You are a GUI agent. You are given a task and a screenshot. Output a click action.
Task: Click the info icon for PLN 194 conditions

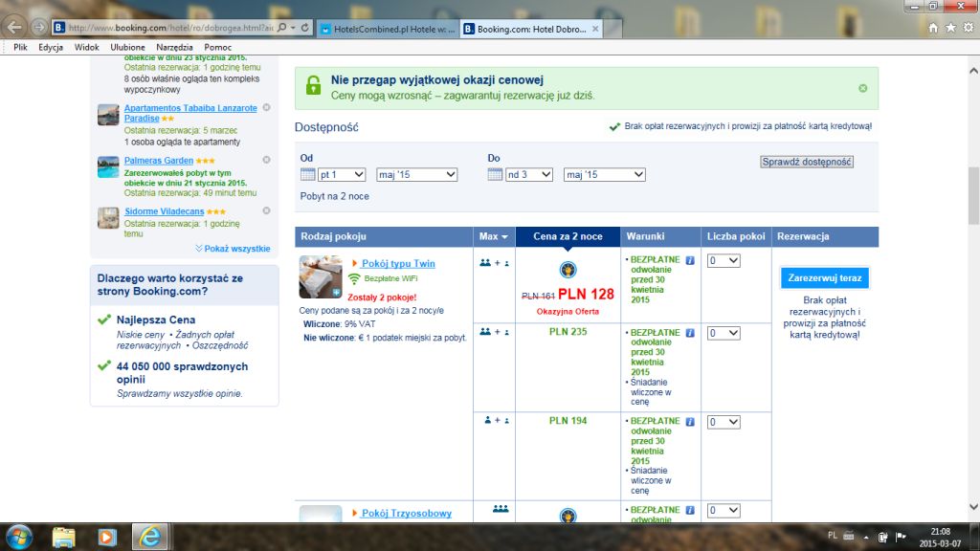pyautogui.click(x=690, y=422)
